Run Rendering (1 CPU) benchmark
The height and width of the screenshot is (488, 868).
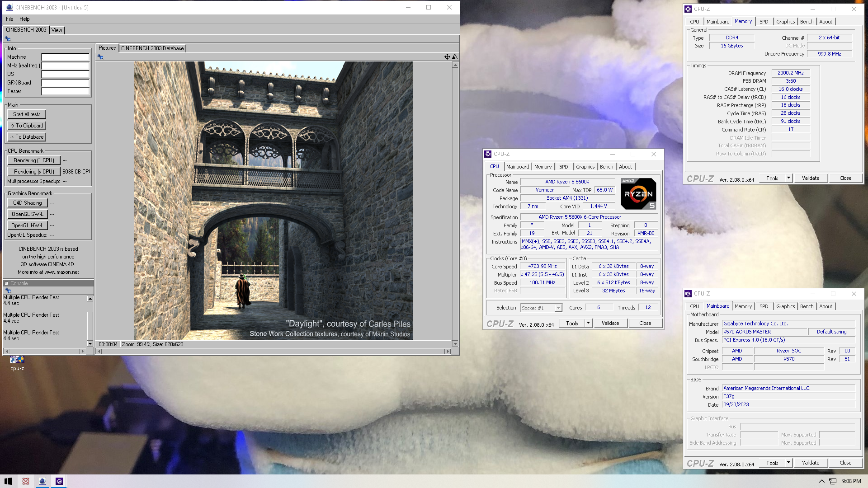34,160
